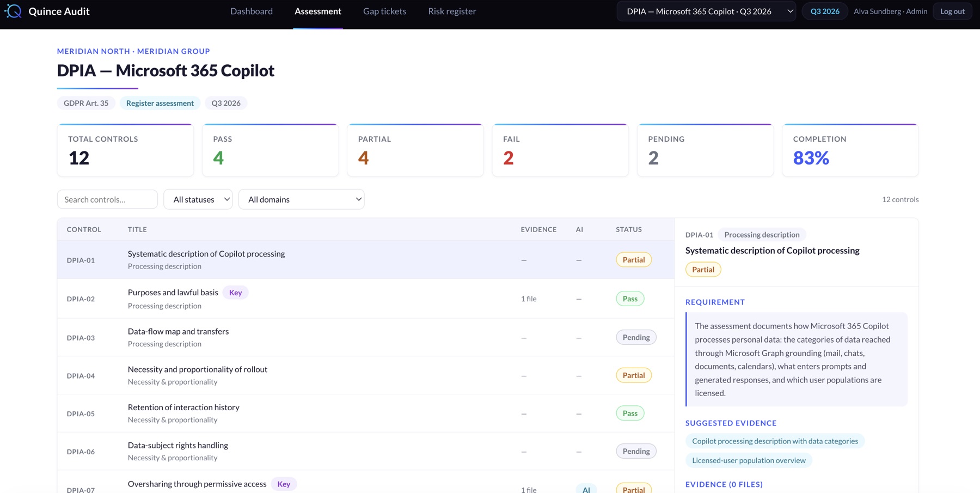Click the Fail summary card

point(560,150)
